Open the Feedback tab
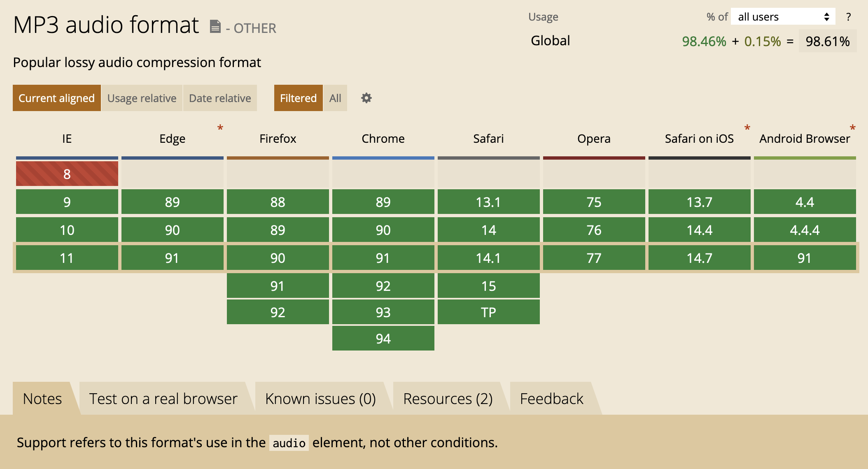Viewport: 868px width, 469px height. (x=551, y=399)
